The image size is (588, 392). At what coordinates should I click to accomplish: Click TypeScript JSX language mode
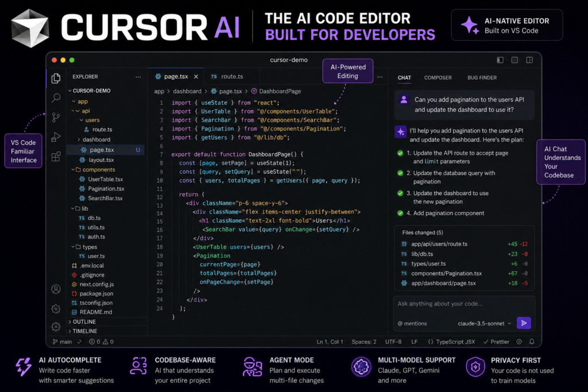451,342
